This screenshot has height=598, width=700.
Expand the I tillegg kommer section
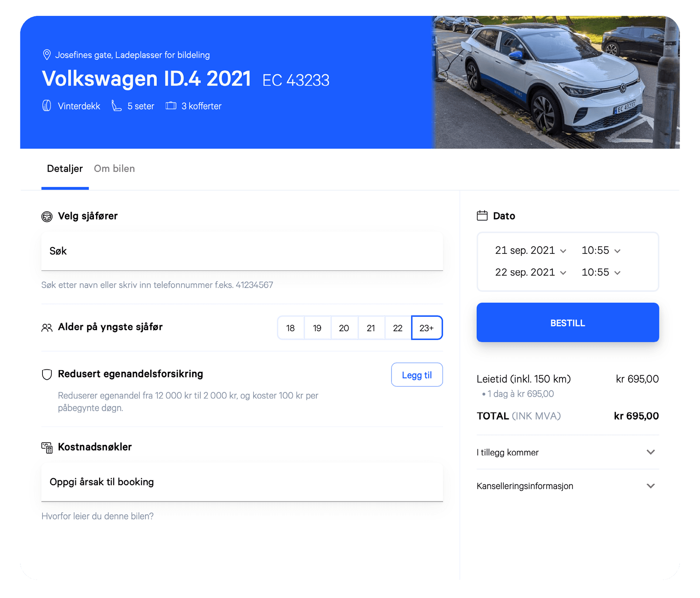click(x=567, y=452)
